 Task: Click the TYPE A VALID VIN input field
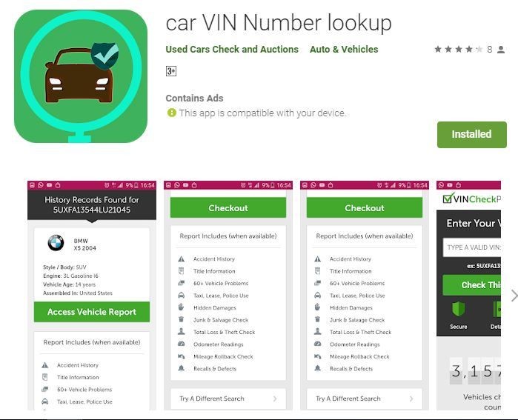pos(472,247)
